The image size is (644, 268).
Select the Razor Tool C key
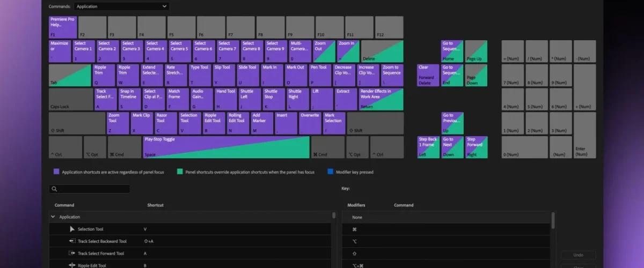click(166, 123)
